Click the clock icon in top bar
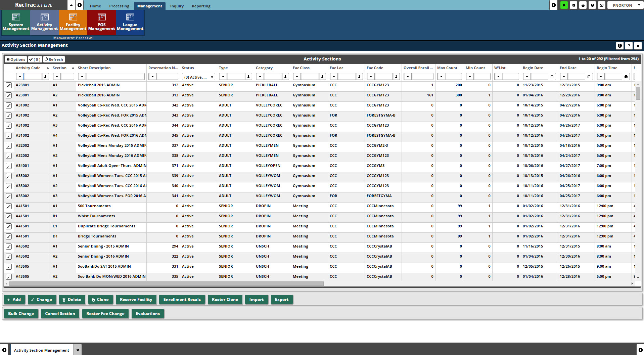Screen dimensions: 644x355 pos(592,5)
